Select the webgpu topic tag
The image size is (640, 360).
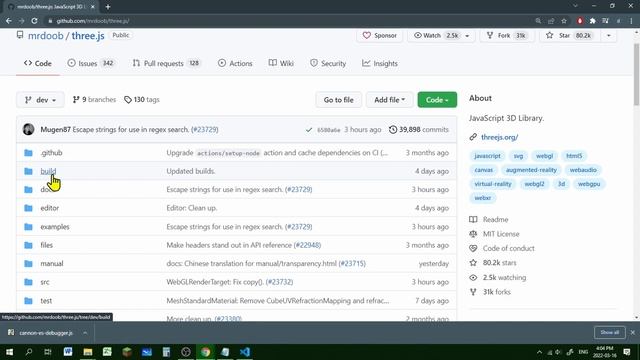589,184
